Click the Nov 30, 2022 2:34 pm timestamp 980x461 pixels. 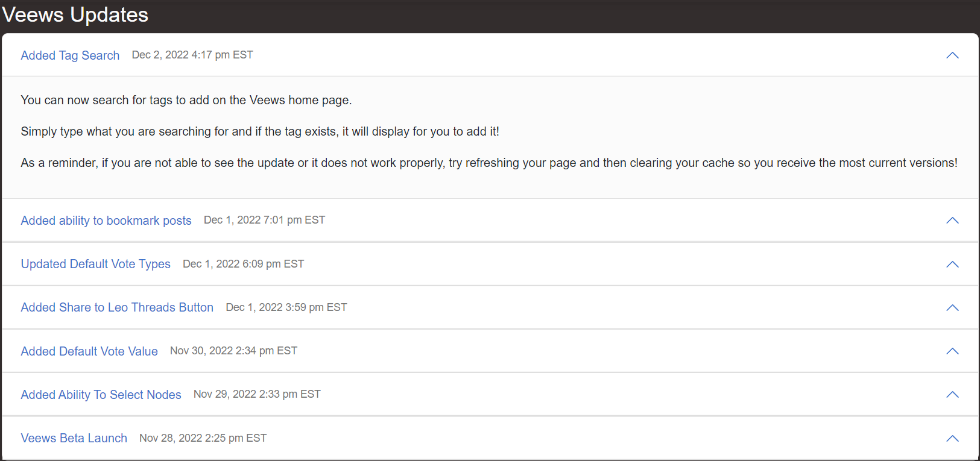(x=233, y=351)
